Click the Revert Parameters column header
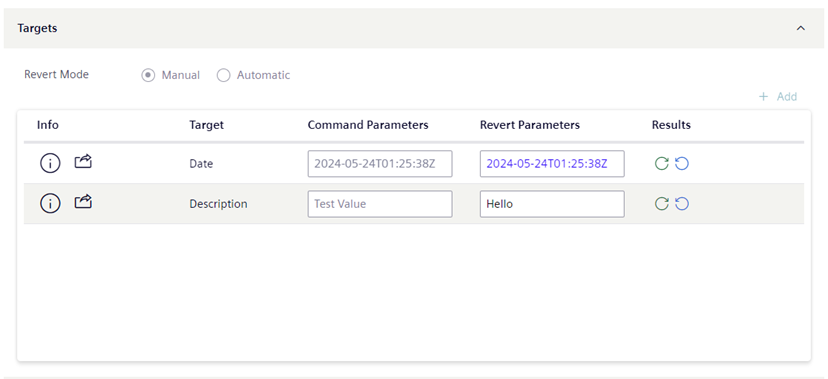828x379 pixels. [530, 125]
